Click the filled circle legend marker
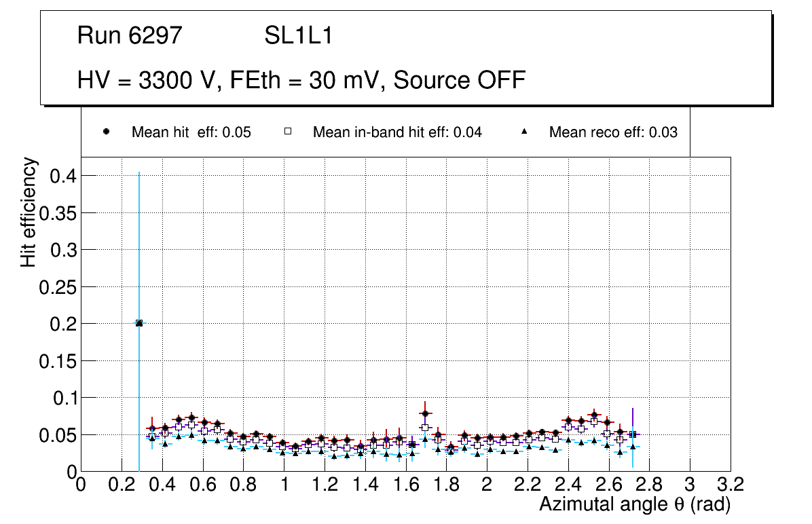The height and width of the screenshot is (524, 812). point(107,132)
